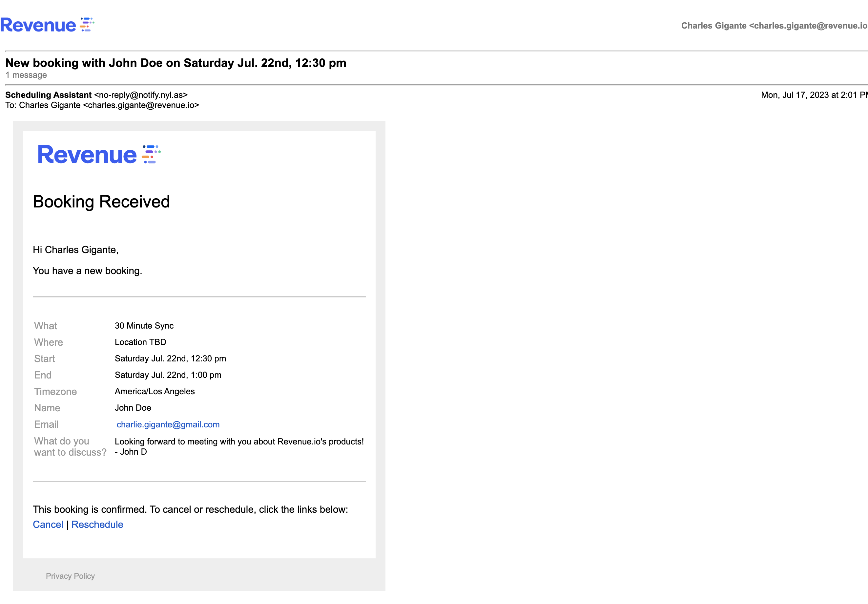Image resolution: width=868 pixels, height=604 pixels.
Task: Click the 30 Minute Sync meeting title
Action: point(144,326)
